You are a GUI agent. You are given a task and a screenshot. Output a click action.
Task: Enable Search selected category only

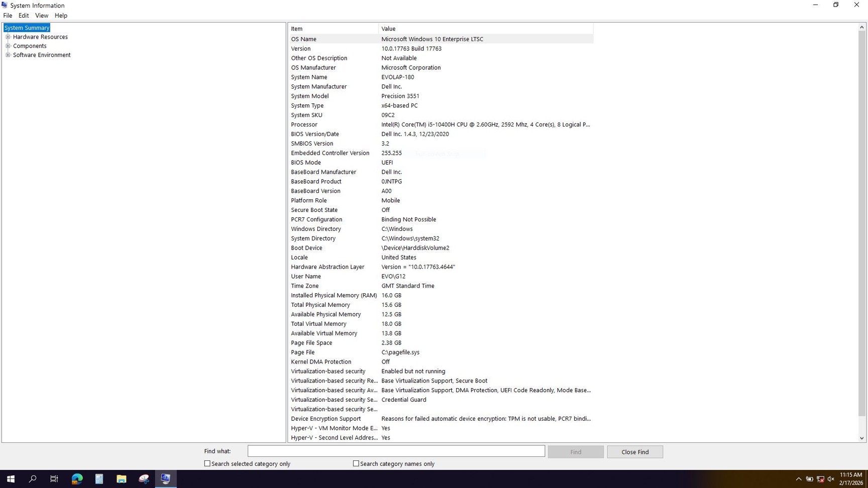click(207, 463)
